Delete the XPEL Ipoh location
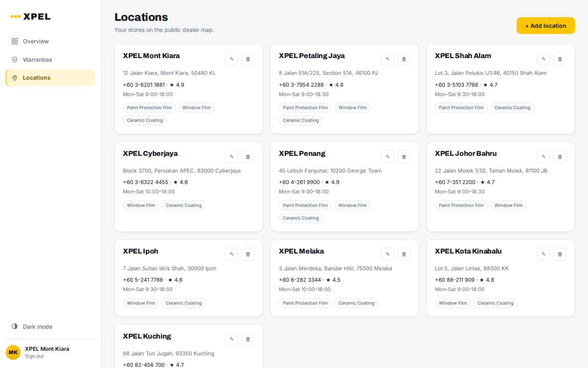The width and height of the screenshot is (588, 368). click(x=248, y=254)
